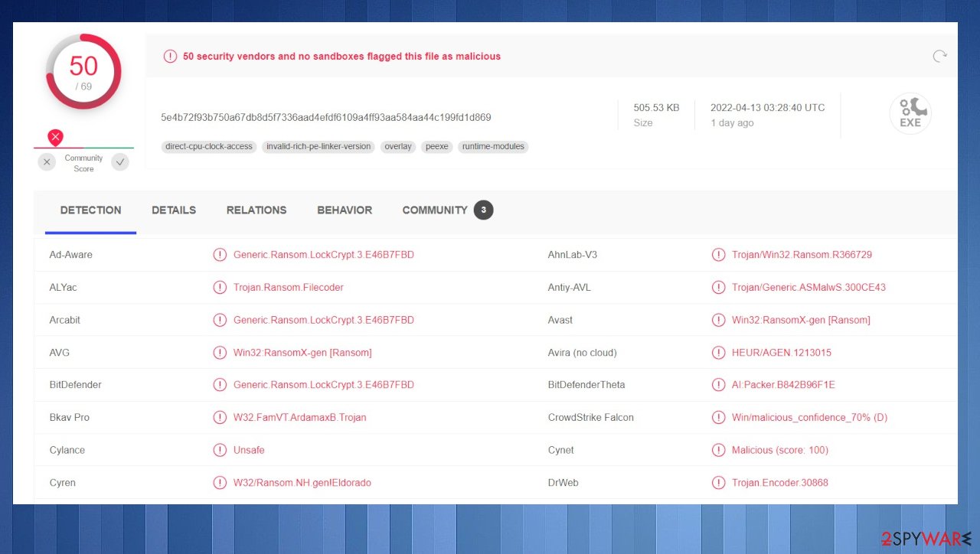This screenshot has width=980, height=554.
Task: Click the direct-cpu-clock-access tag
Action: point(209,146)
